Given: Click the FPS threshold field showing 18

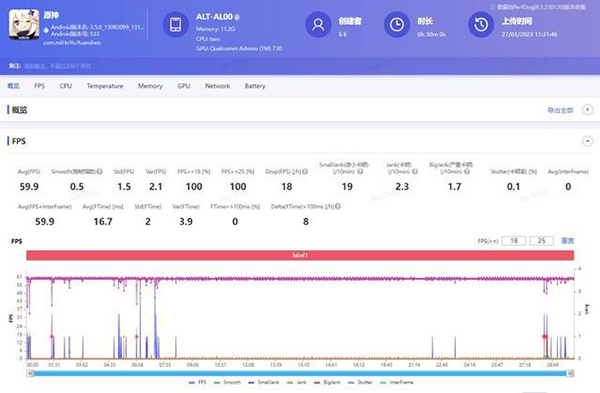Looking at the screenshot, I should point(514,241).
